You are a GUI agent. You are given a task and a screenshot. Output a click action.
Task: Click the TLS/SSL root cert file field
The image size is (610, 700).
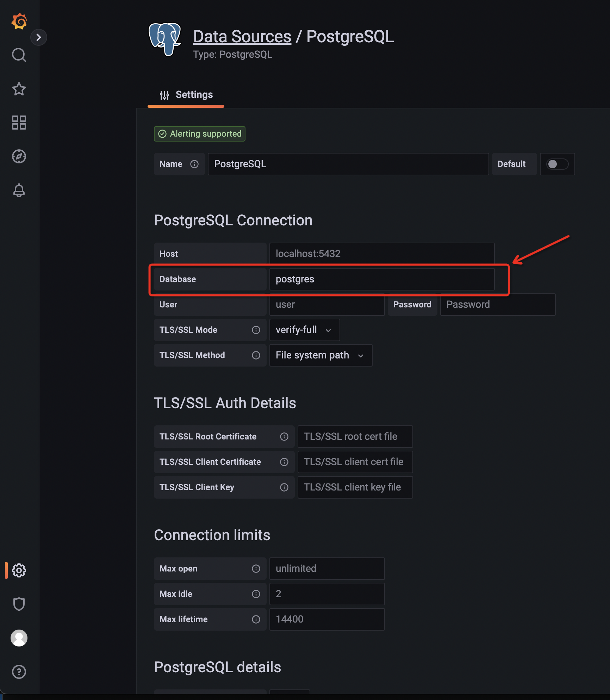355,437
